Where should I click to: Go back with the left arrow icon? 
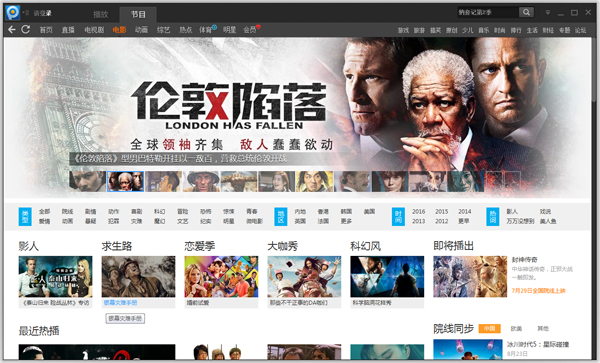point(11,29)
